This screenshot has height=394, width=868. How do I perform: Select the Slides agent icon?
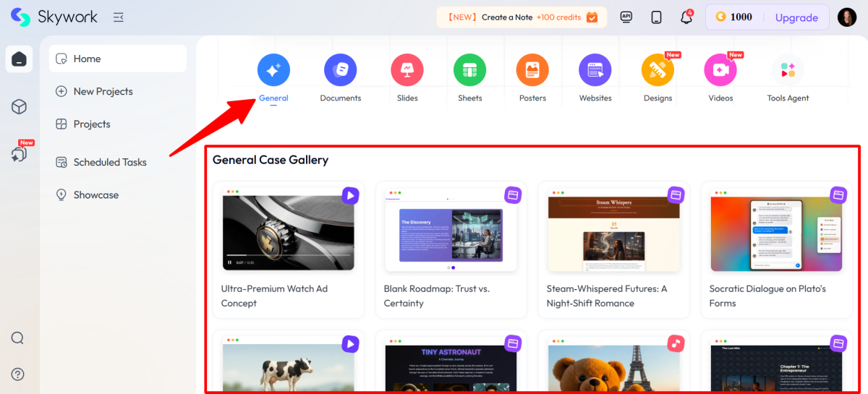click(x=407, y=70)
